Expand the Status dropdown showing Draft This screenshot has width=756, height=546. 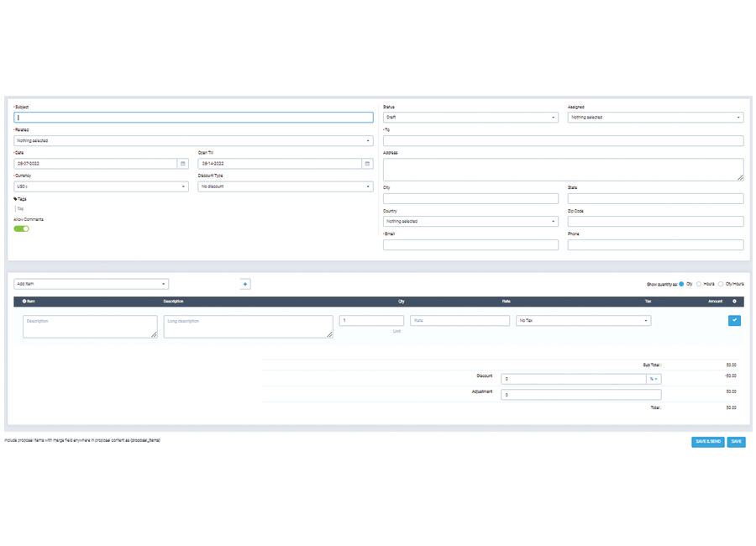pos(470,118)
